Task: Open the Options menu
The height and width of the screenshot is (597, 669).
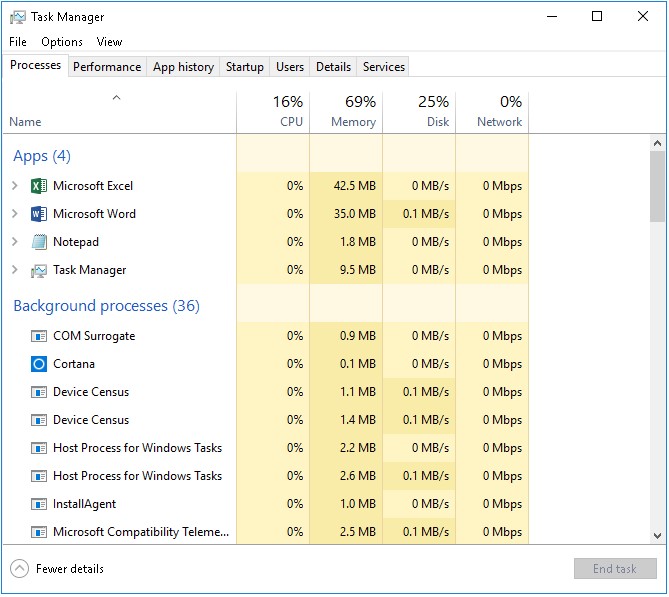Action: coord(62,42)
